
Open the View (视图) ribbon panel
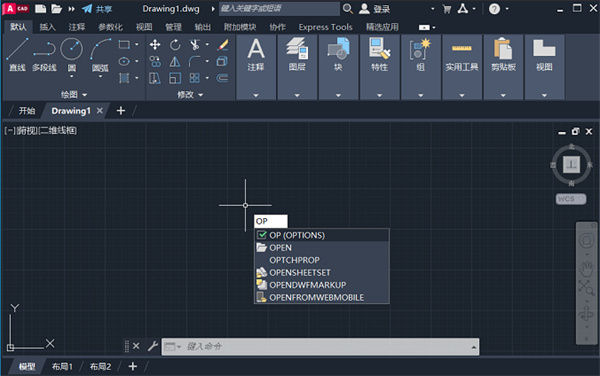[x=544, y=67]
